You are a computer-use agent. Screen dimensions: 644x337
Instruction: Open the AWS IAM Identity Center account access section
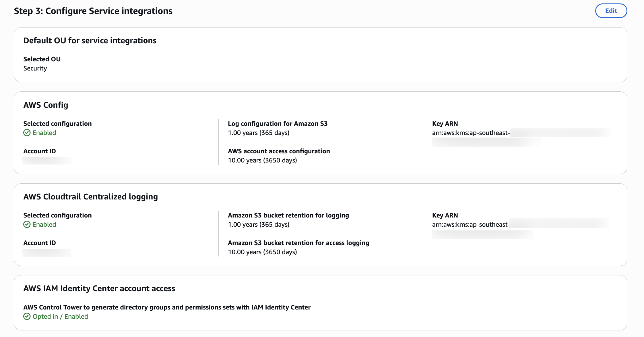(x=99, y=288)
